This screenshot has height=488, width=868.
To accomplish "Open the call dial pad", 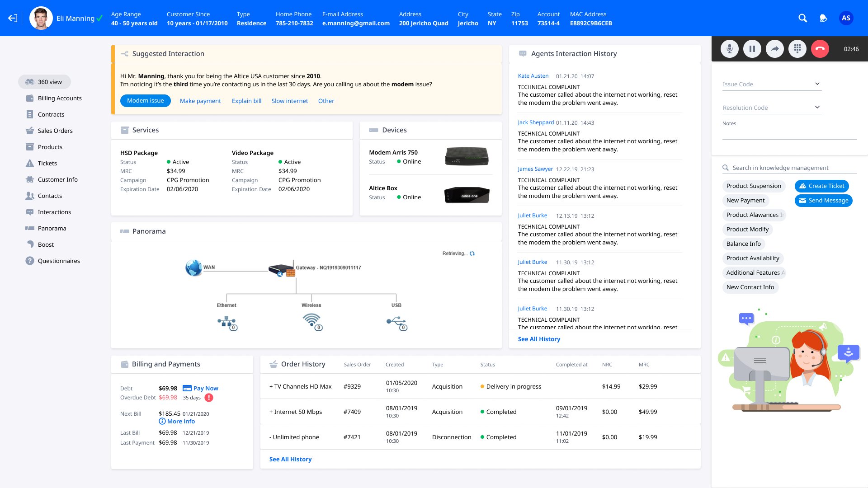I will [797, 49].
